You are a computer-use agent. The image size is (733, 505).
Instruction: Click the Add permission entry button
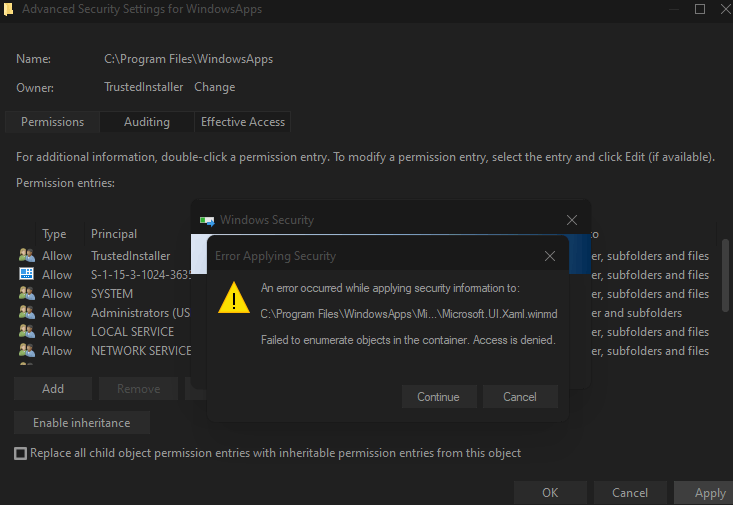tap(53, 389)
